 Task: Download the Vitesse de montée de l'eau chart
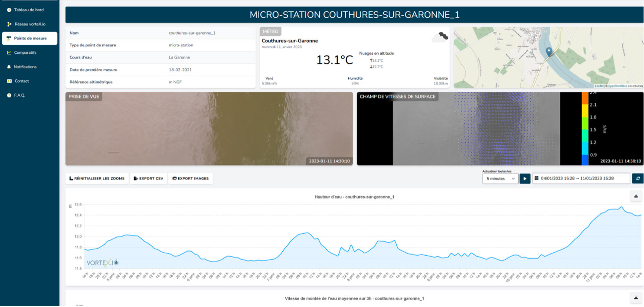[636, 297]
